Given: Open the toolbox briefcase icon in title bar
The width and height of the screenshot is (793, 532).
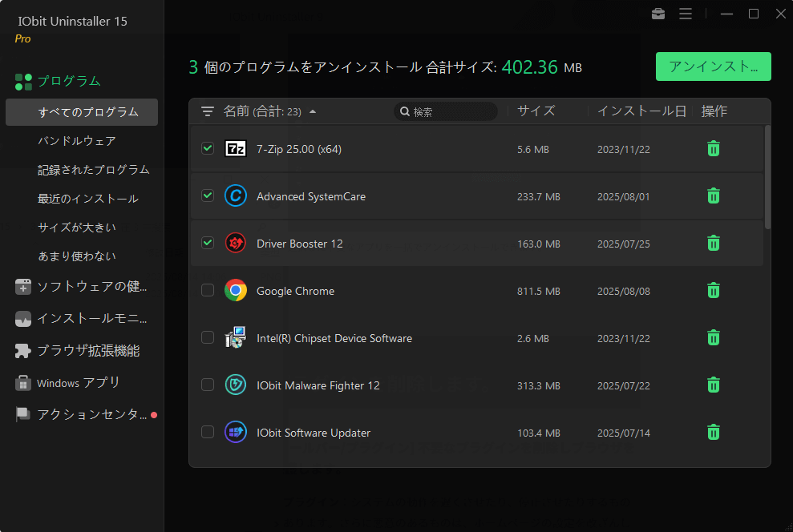Looking at the screenshot, I should click(x=658, y=14).
